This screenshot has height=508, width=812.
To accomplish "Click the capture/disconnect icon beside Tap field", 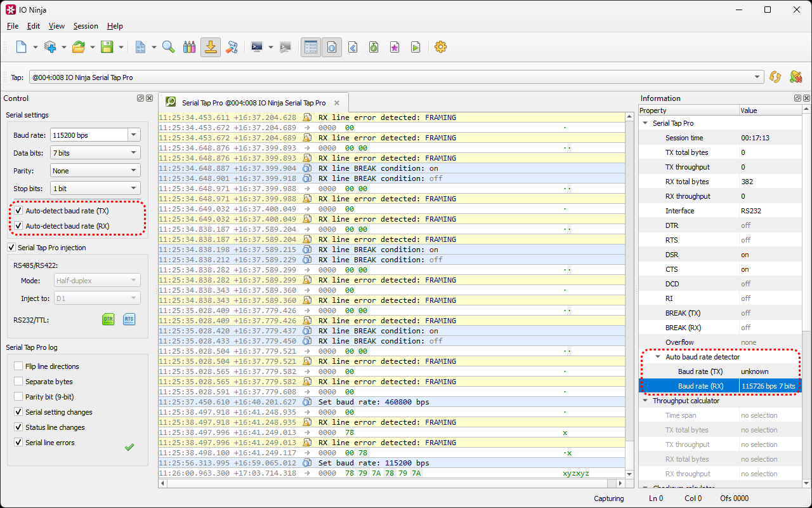I will coord(796,77).
